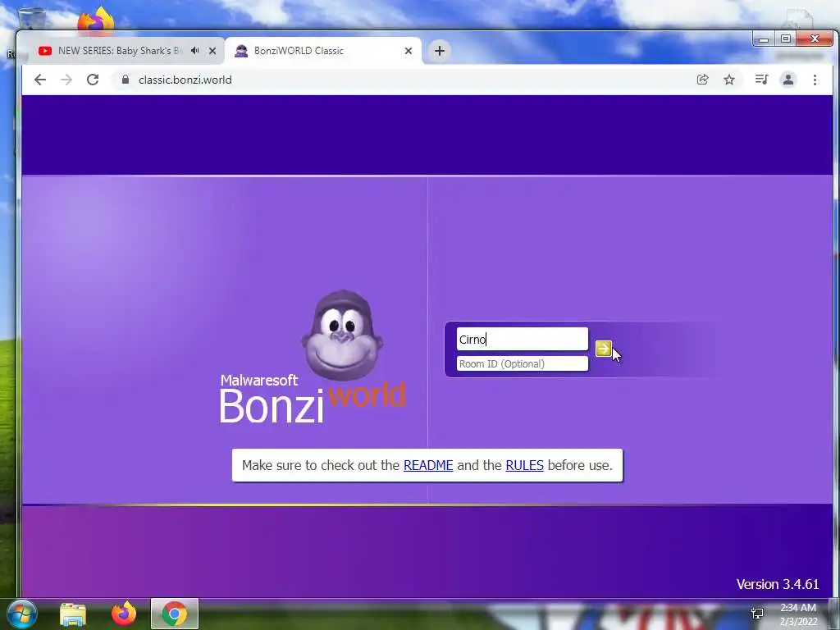Open the Windows Start menu orb
Screen dimensions: 840x630
coord(21,614)
